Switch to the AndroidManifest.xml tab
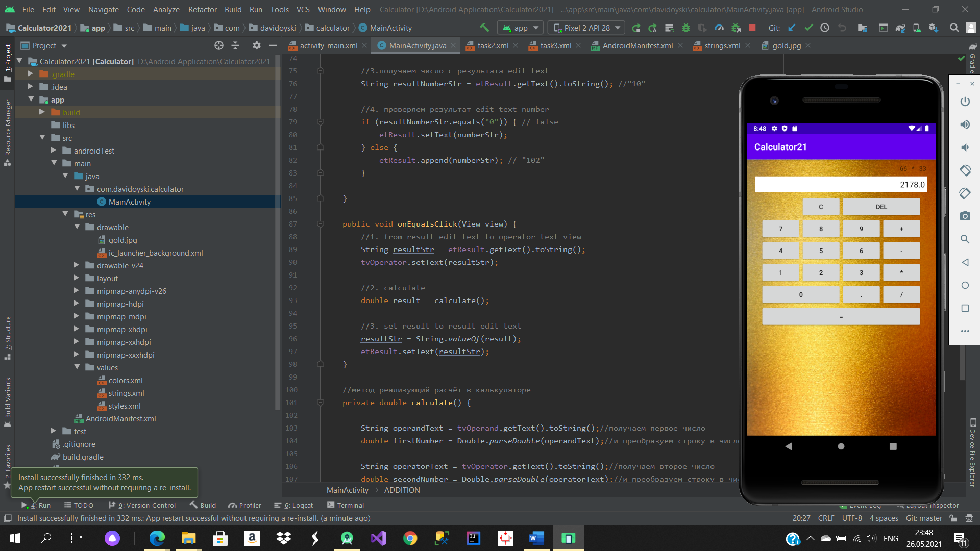The width and height of the screenshot is (980, 551). pos(637,45)
